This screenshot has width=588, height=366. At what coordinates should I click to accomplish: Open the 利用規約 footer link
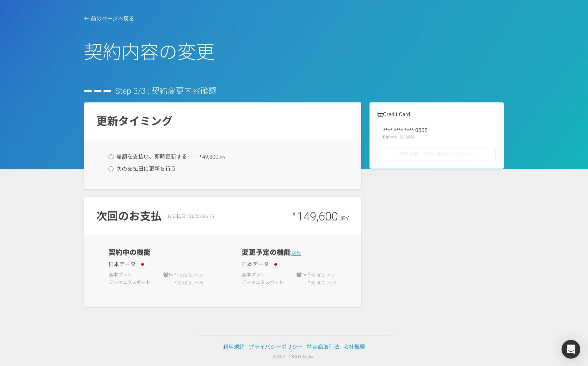click(233, 347)
